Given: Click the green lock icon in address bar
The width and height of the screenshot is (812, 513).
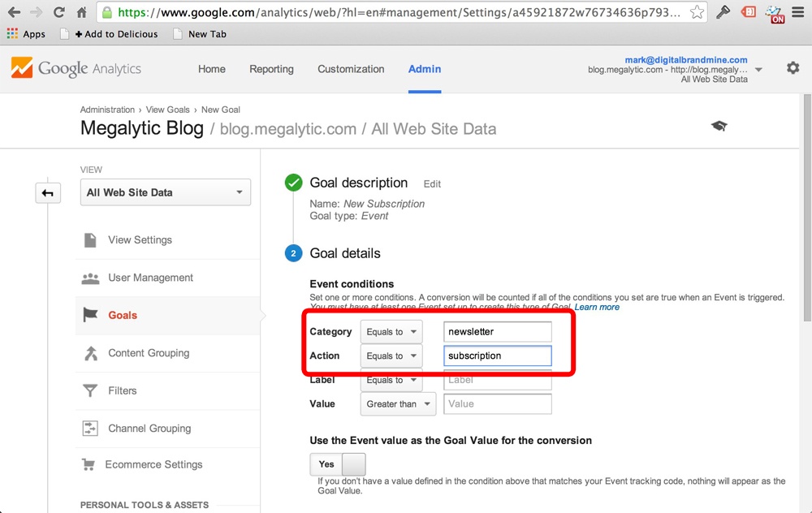Looking at the screenshot, I should (x=106, y=12).
